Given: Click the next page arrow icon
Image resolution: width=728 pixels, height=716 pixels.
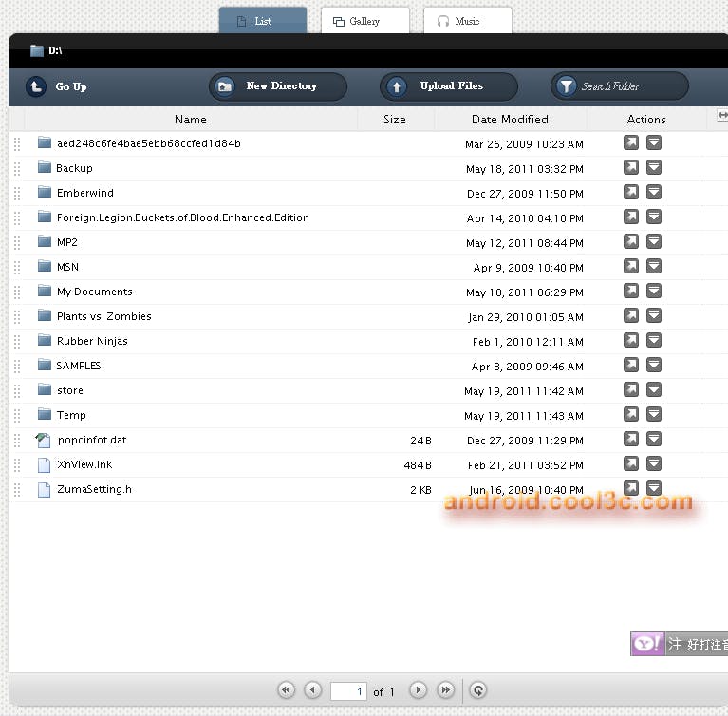Looking at the screenshot, I should pyautogui.click(x=418, y=690).
